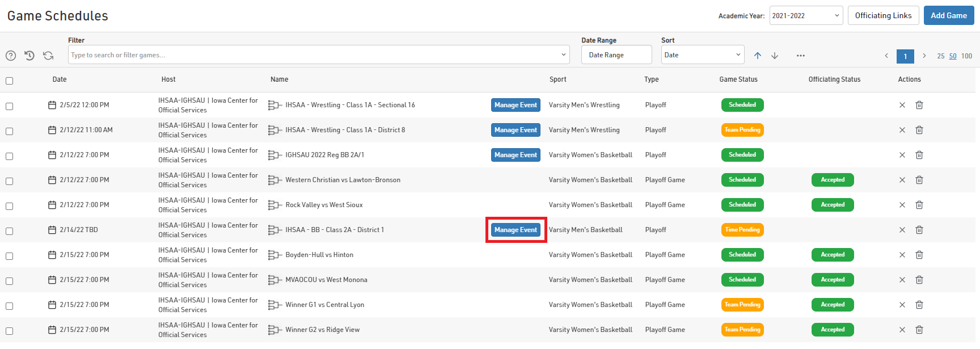Image resolution: width=980 pixels, height=349 pixels.
Task: Toggle the select-all checkbox in header
Action: click(x=10, y=81)
